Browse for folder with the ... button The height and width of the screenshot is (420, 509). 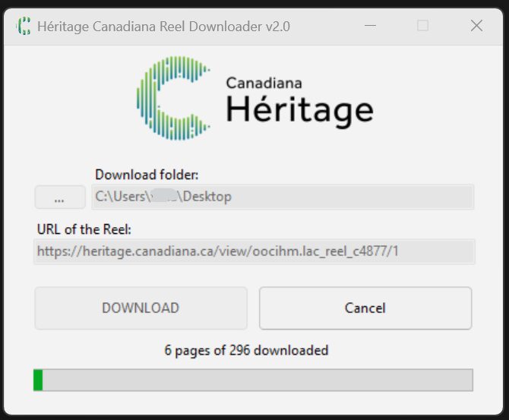click(x=60, y=197)
